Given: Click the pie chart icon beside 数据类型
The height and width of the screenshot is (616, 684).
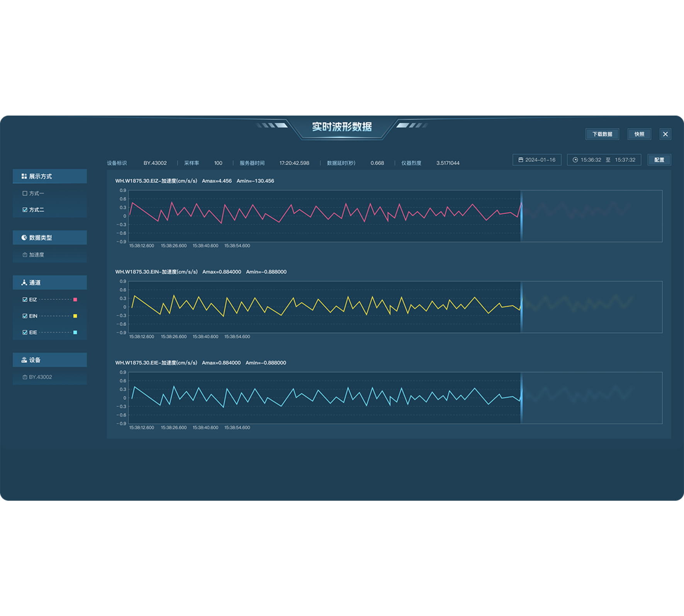Looking at the screenshot, I should (24, 238).
